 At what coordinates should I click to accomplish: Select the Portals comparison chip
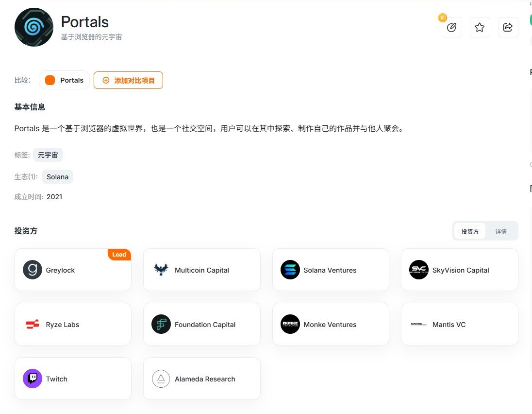pos(64,80)
